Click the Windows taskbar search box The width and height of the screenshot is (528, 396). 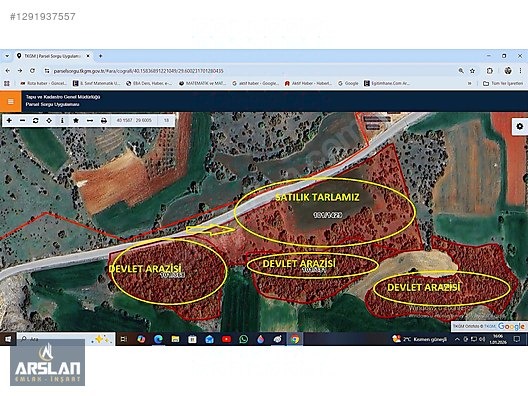pyautogui.click(x=66, y=339)
